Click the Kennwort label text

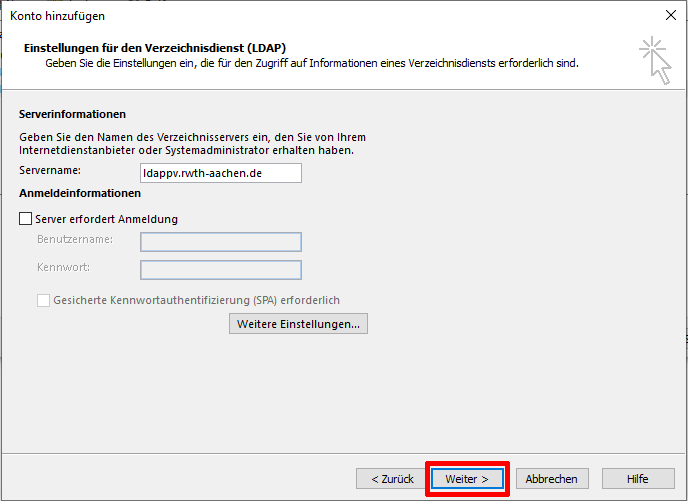62,268
